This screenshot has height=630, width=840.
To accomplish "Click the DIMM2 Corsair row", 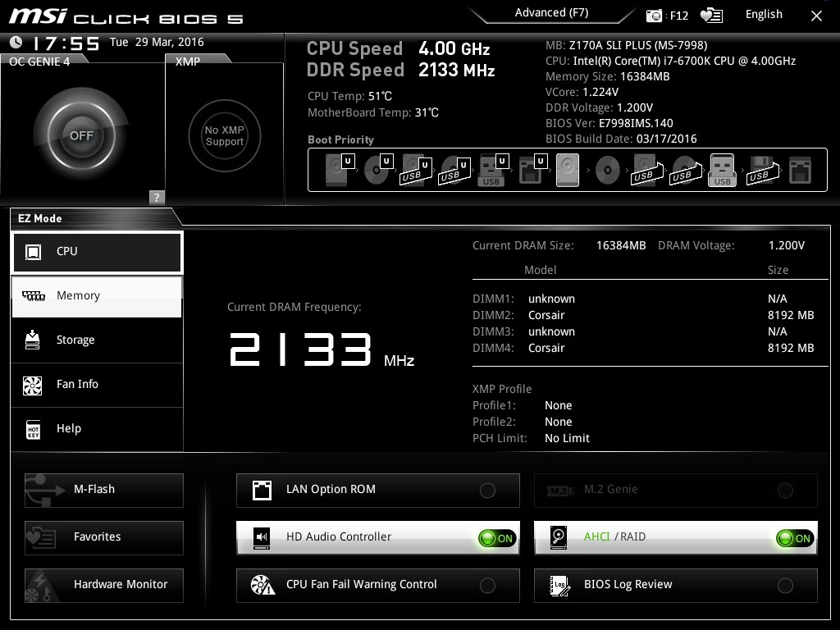I will click(643, 315).
